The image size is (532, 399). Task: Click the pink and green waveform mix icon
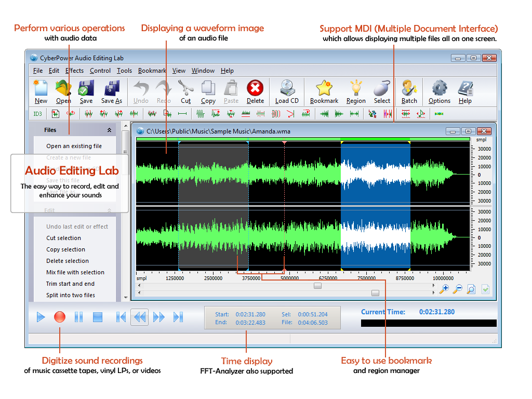[x=152, y=114]
